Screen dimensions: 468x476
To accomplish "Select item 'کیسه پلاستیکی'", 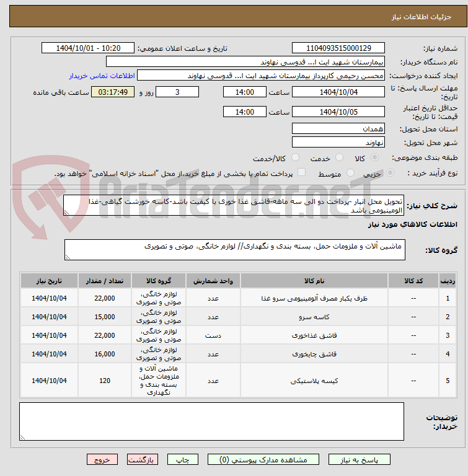I will (x=314, y=381).
